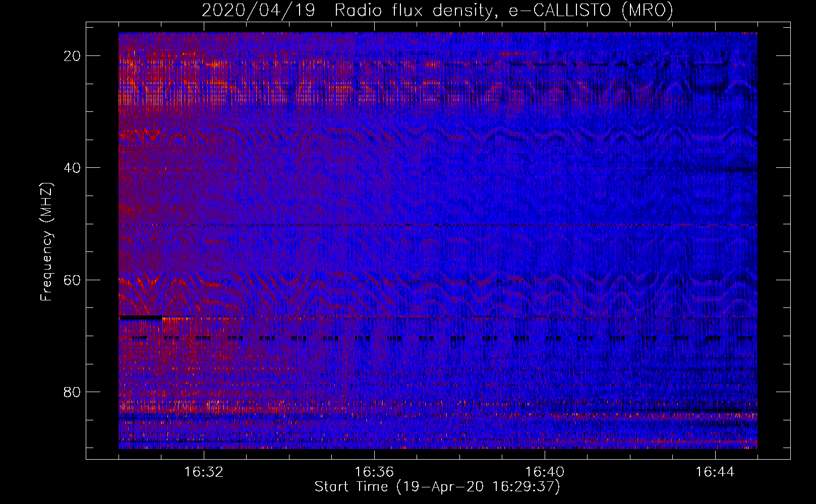This screenshot has width=816, height=504.
Task: Click the '16:40' time tick label
Action: coord(545,472)
